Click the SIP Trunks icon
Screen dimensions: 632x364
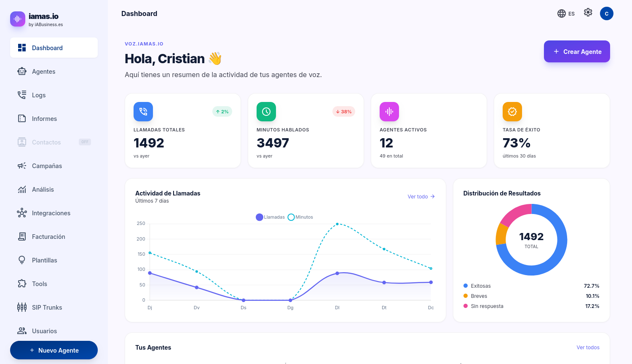[x=22, y=307]
